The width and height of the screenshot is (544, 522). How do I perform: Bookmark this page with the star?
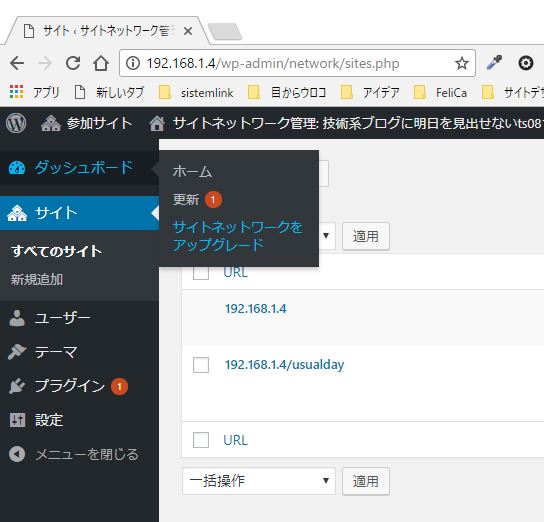point(461,63)
